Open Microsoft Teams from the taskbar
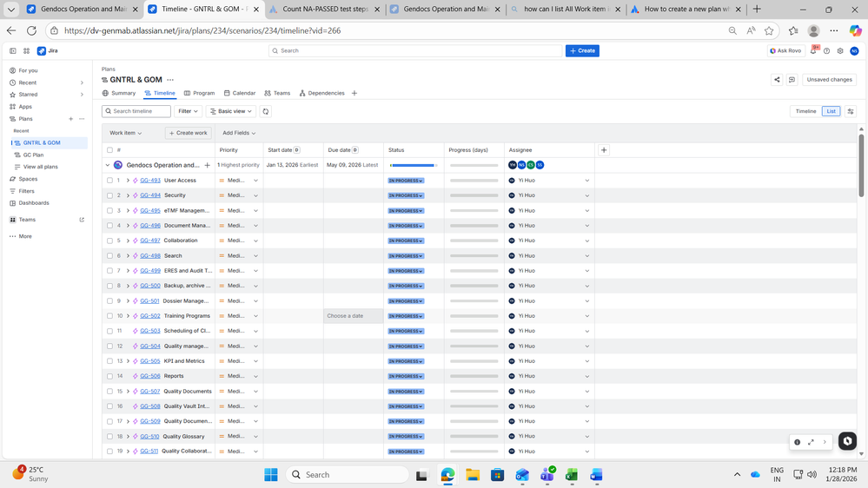This screenshot has width=868, height=488. click(547, 475)
